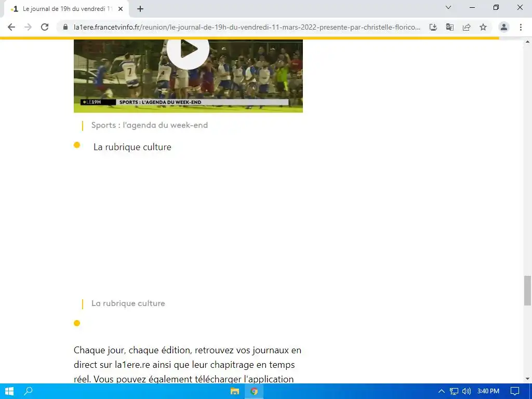The width and height of the screenshot is (532, 399).
Task: Show hidden system tray icons
Action: (442, 391)
